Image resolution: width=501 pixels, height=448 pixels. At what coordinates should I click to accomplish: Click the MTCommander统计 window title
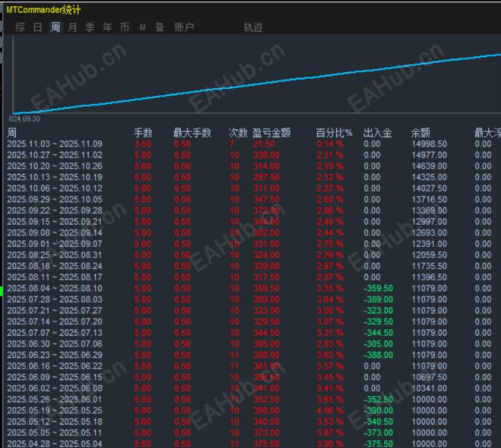click(x=44, y=10)
